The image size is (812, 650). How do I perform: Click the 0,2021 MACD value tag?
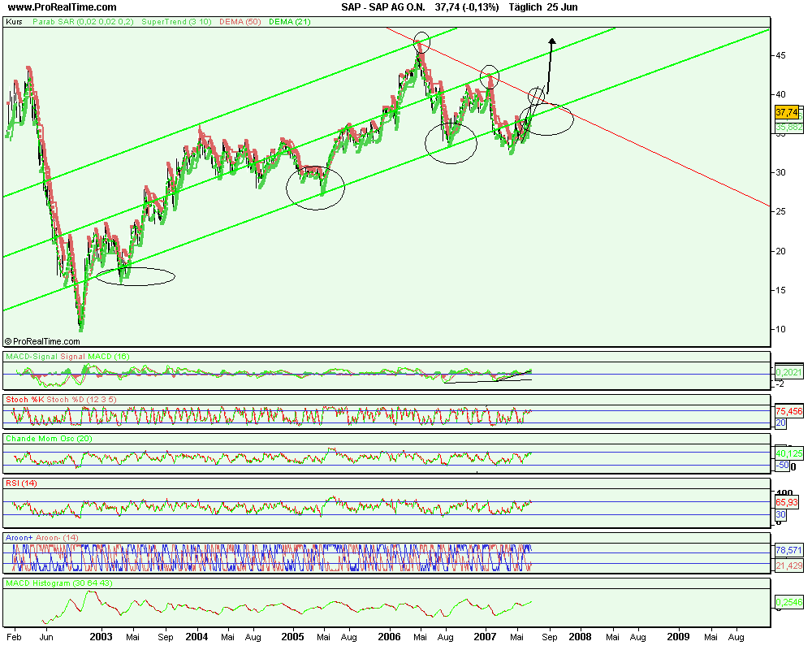(x=788, y=372)
